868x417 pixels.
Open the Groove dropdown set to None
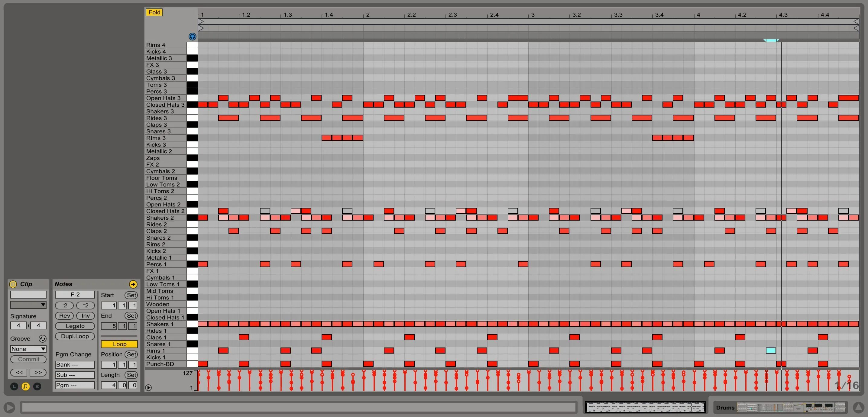click(28, 349)
